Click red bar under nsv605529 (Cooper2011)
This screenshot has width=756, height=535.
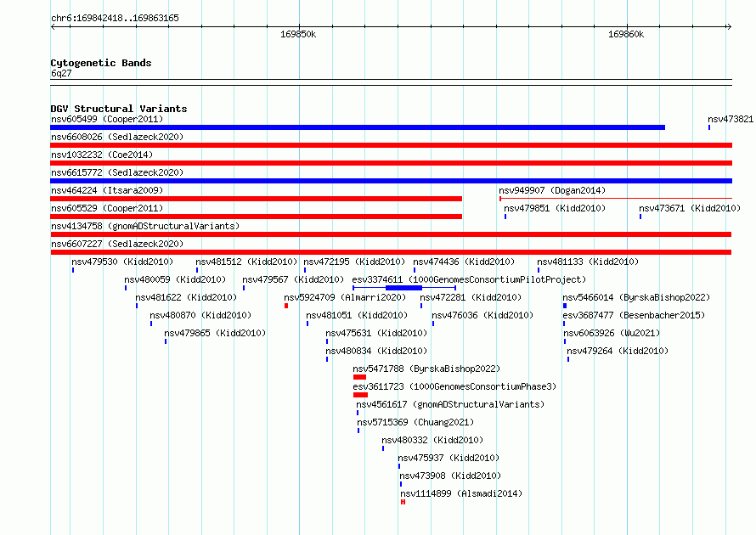256,217
